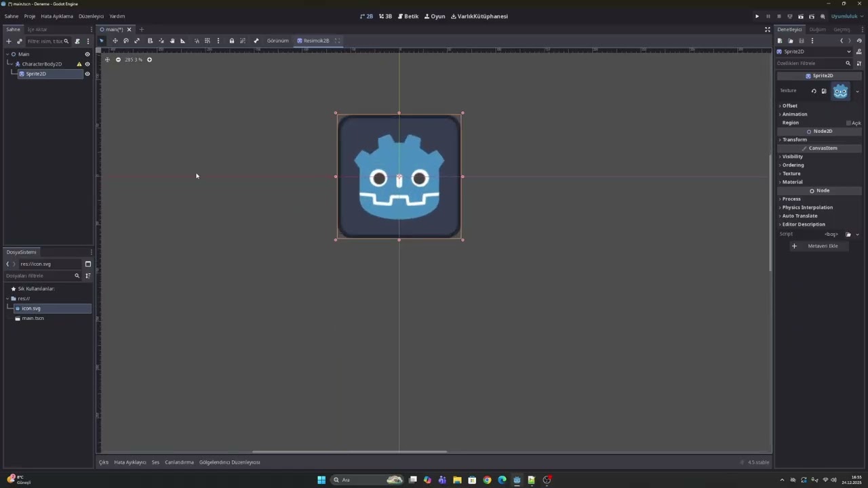Load resource with Inspector folder icon
868x488 pixels.
(x=790, y=41)
